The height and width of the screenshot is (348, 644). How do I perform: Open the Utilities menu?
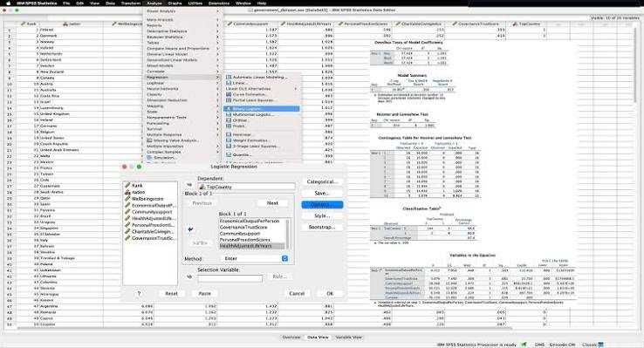click(195, 3)
